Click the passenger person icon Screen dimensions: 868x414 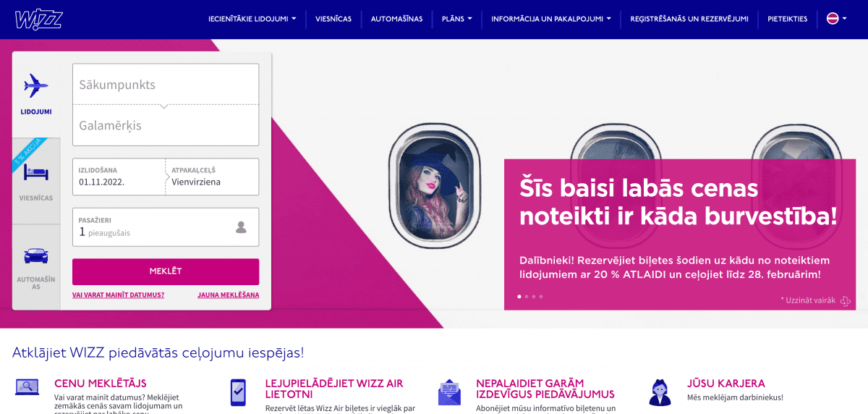point(241,227)
